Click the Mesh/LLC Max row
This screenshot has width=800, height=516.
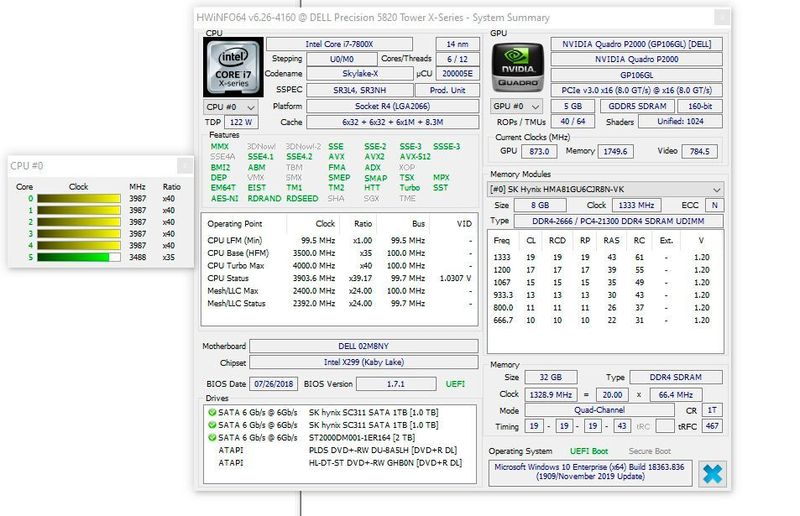tap(339, 291)
